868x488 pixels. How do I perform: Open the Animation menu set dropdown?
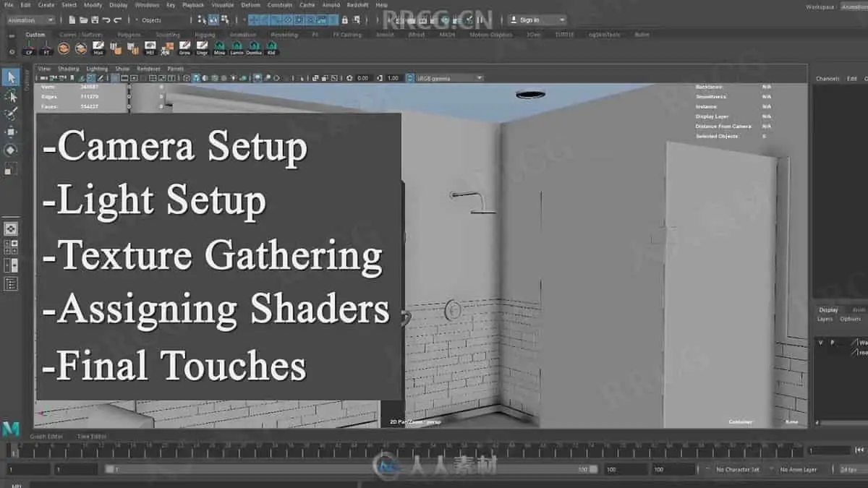coord(30,20)
